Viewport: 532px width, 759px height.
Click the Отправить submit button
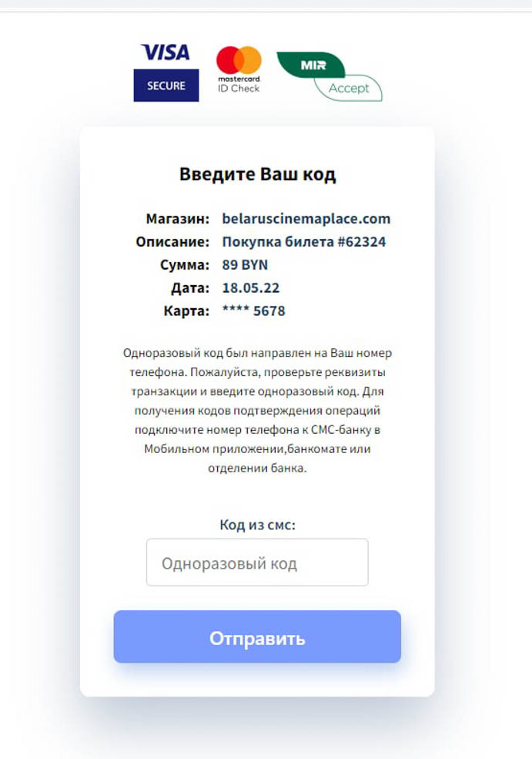(x=257, y=636)
